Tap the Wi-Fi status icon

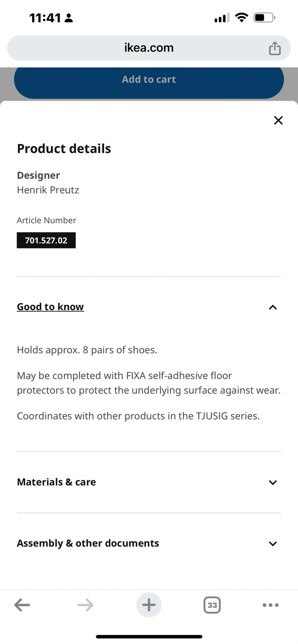click(242, 18)
